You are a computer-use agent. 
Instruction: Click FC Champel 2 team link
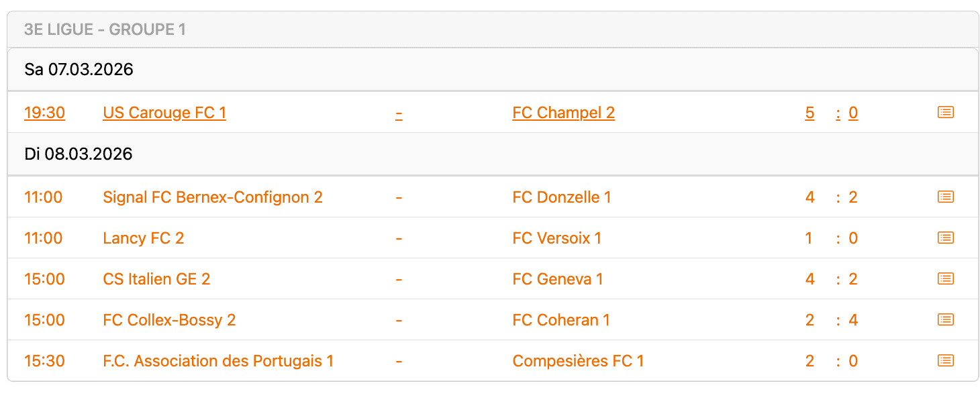[x=563, y=113]
